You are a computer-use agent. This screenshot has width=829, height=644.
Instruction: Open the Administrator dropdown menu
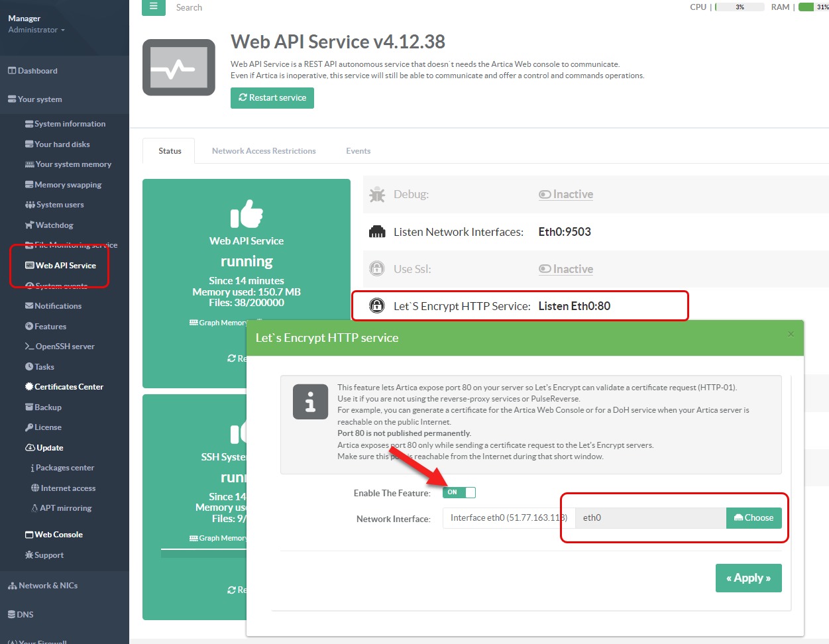[36, 30]
